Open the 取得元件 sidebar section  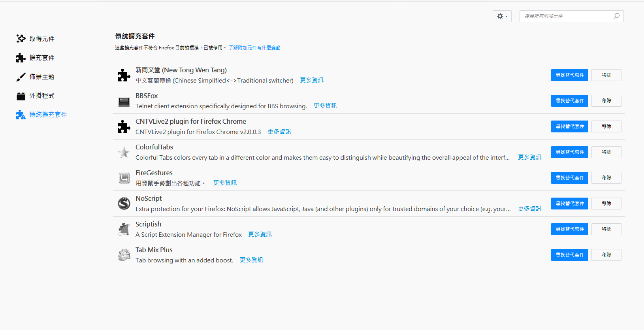[x=41, y=39]
